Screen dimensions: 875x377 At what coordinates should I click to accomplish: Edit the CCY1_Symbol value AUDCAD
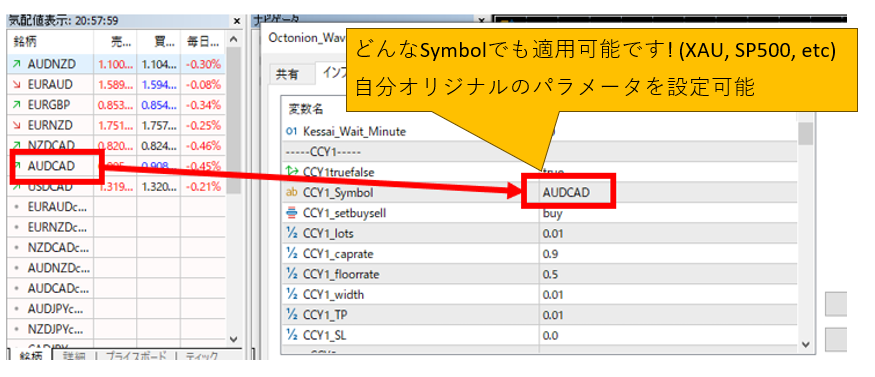[x=669, y=192]
